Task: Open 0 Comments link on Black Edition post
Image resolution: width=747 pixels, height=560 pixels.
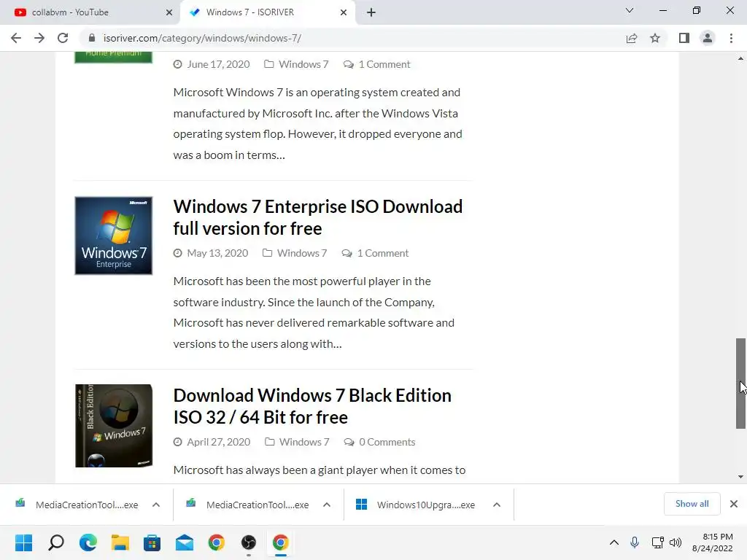Action: (387, 442)
